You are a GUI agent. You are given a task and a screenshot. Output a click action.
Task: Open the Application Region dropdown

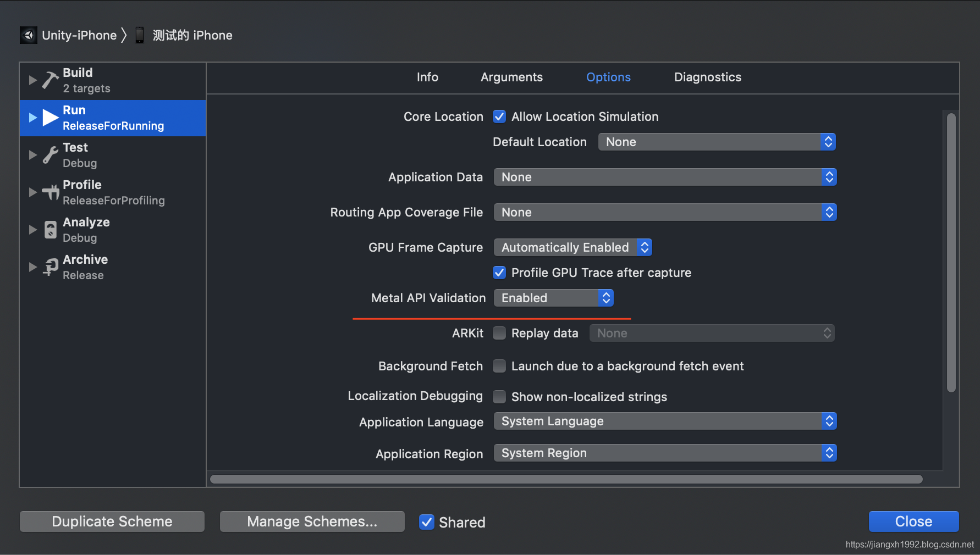click(x=665, y=453)
